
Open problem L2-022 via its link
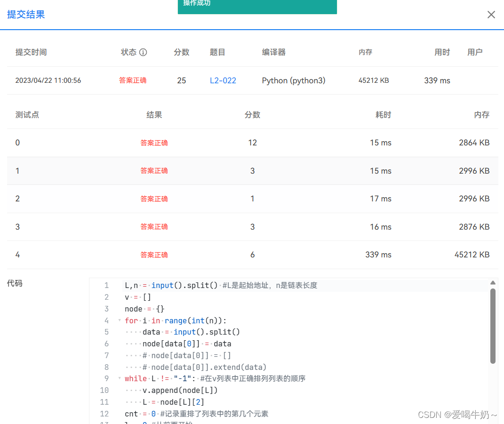pyautogui.click(x=223, y=80)
